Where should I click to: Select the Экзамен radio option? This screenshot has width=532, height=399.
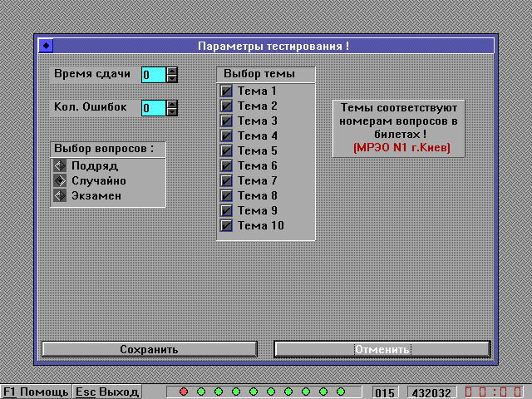coord(60,195)
